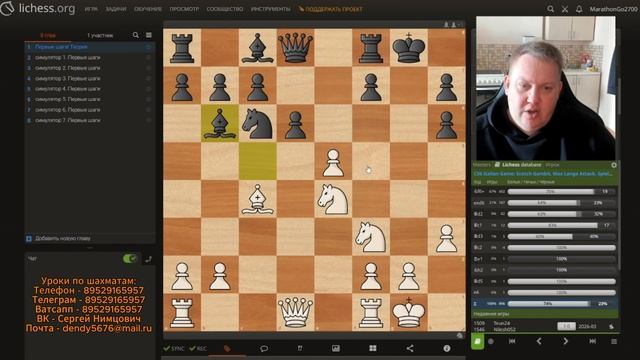
Task: Open the server analysis chart tab
Action: (x=336, y=348)
